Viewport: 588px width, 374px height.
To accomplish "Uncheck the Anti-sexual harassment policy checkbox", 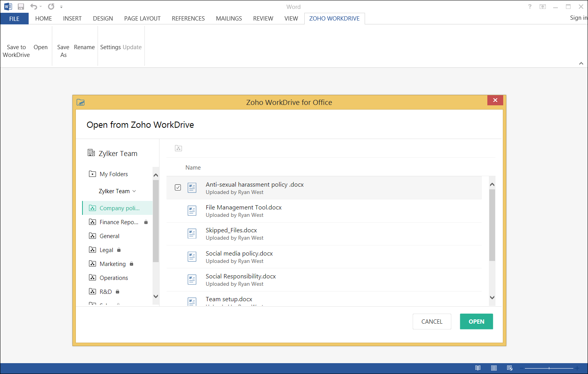I will click(178, 187).
